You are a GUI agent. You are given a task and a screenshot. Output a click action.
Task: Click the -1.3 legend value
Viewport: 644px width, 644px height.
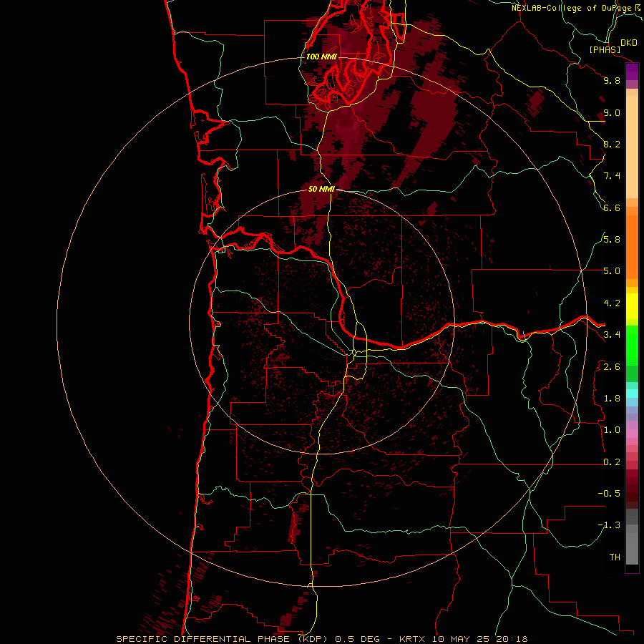pos(609,525)
